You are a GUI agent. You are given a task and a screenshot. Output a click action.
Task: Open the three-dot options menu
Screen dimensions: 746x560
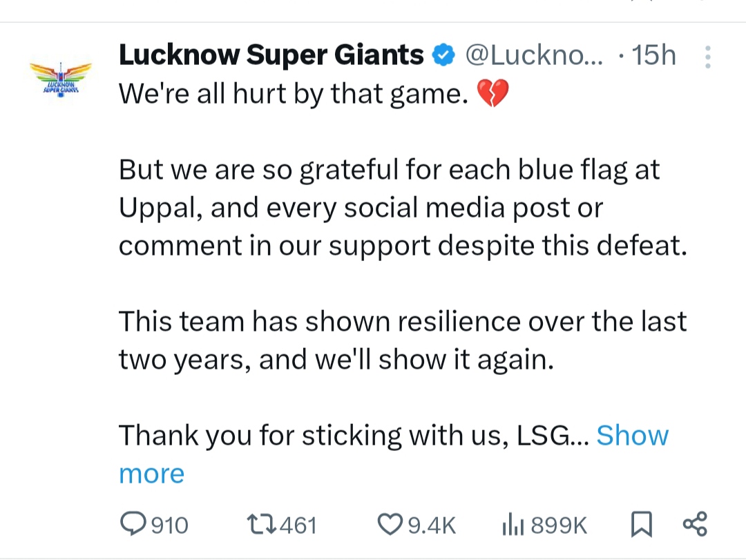tap(707, 57)
